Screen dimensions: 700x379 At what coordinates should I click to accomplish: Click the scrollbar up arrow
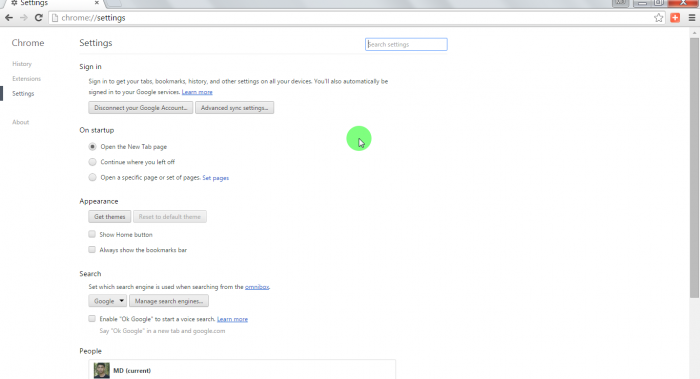click(694, 33)
